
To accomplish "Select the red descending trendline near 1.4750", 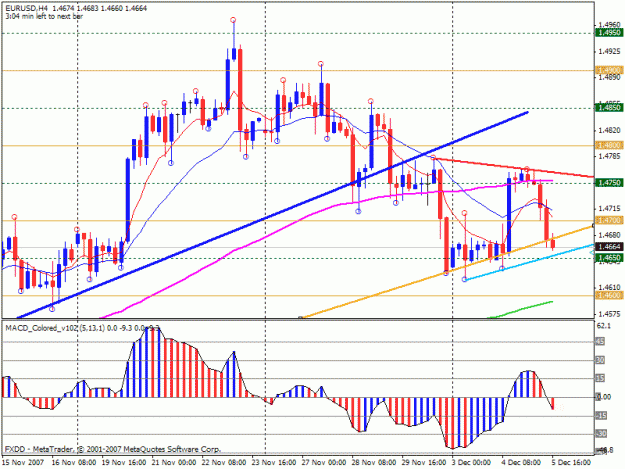I will point(514,168).
